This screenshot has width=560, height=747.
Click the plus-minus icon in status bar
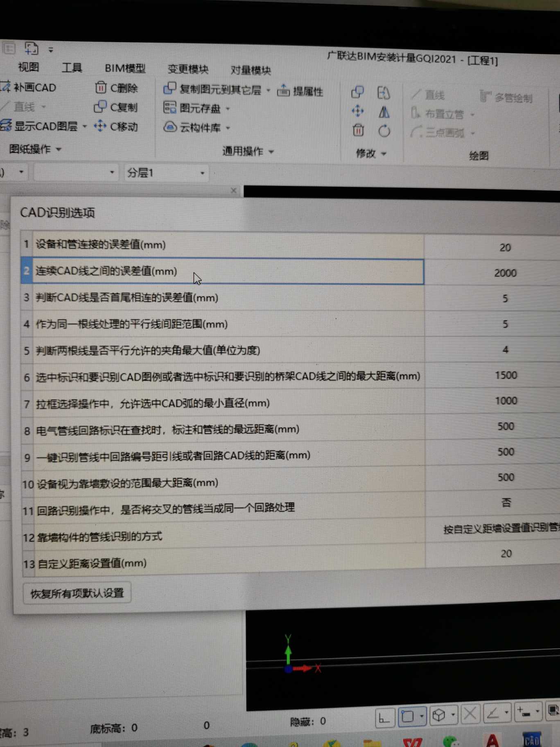[x=524, y=712]
